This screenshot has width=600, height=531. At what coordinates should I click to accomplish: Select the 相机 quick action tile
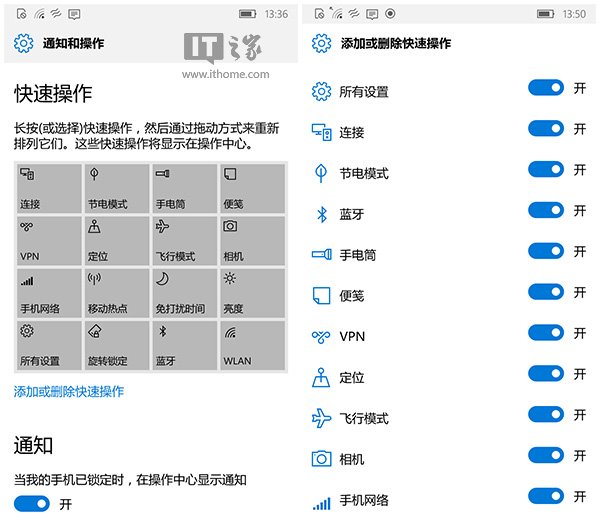[x=252, y=241]
